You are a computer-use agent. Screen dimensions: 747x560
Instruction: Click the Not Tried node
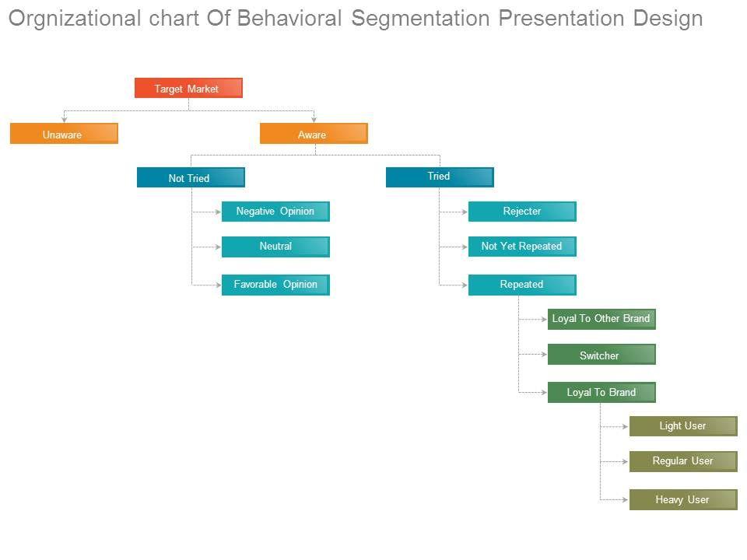coord(191,178)
